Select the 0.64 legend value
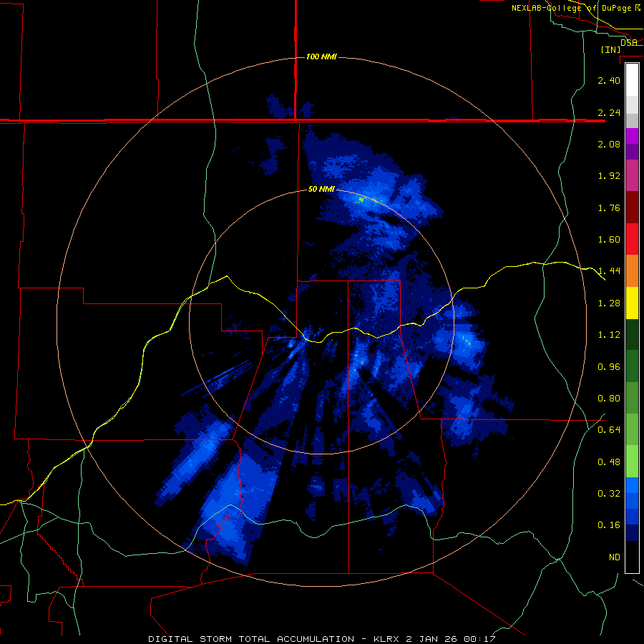Viewport: 644px width, 644px height. 609,430
